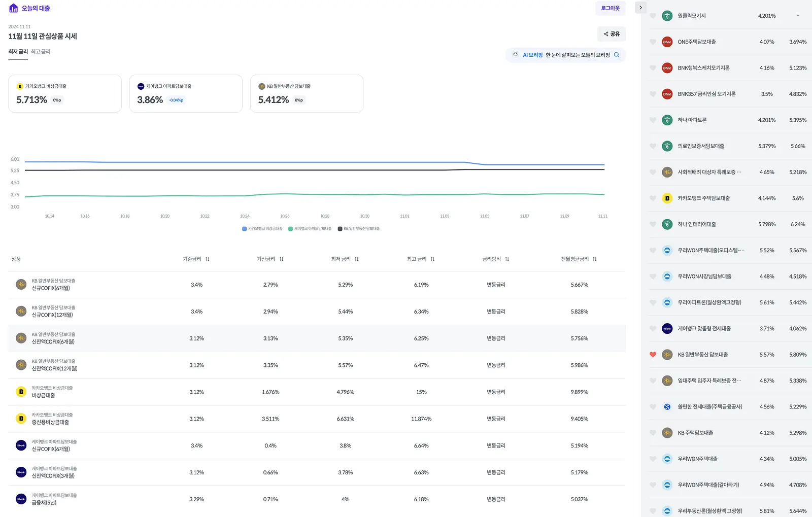Switch to 최고 금리 tab

pyautogui.click(x=41, y=52)
